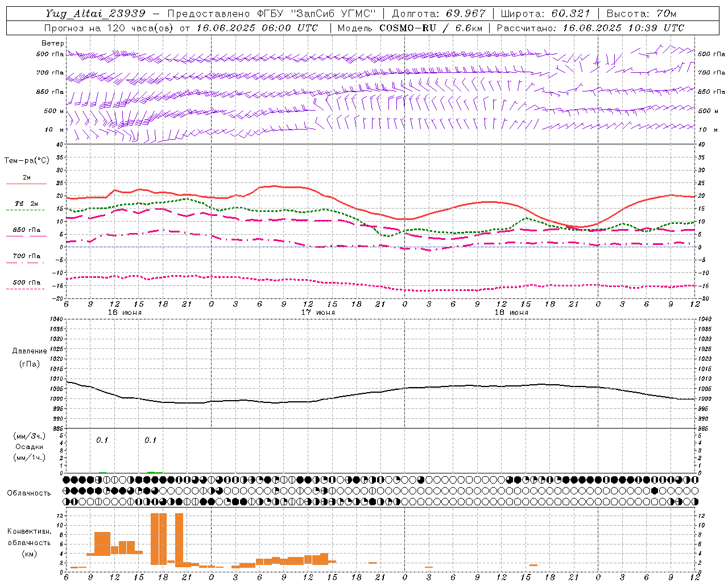Click "850 гПа" in the temperature legend

26,230
